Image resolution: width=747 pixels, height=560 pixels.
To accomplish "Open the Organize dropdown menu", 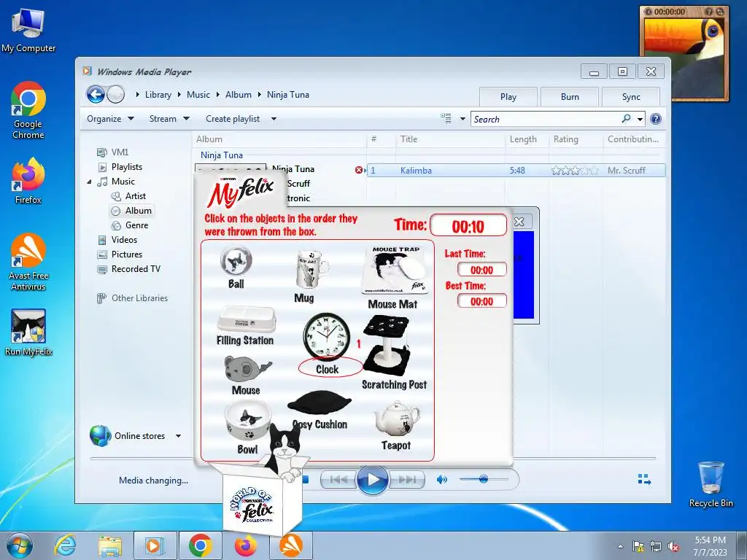I will point(110,119).
